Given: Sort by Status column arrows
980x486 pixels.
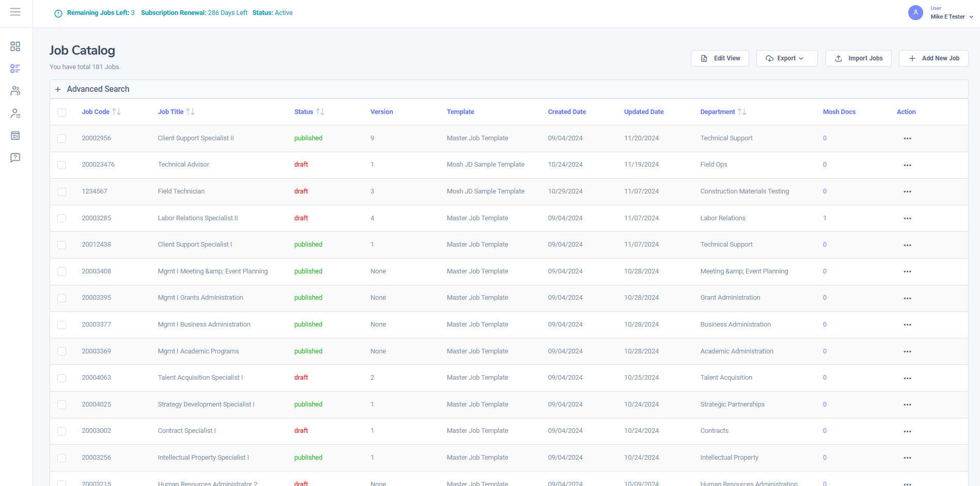Looking at the screenshot, I should click(320, 112).
